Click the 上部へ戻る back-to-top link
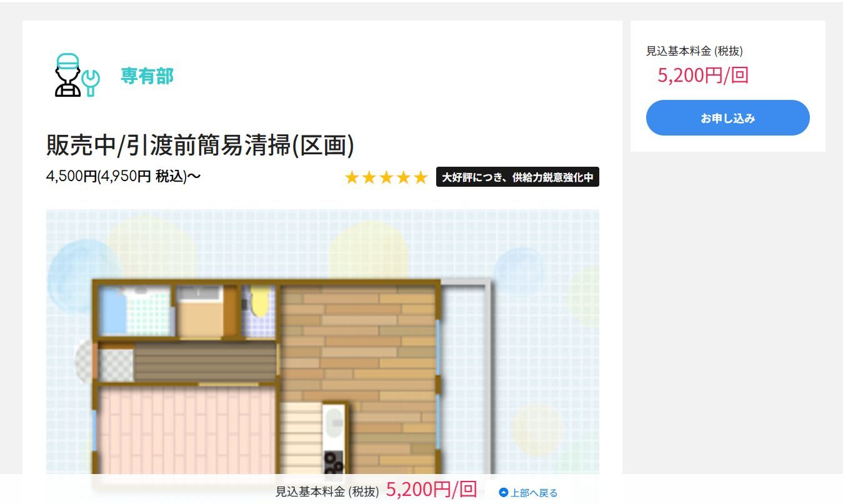 coord(534,493)
